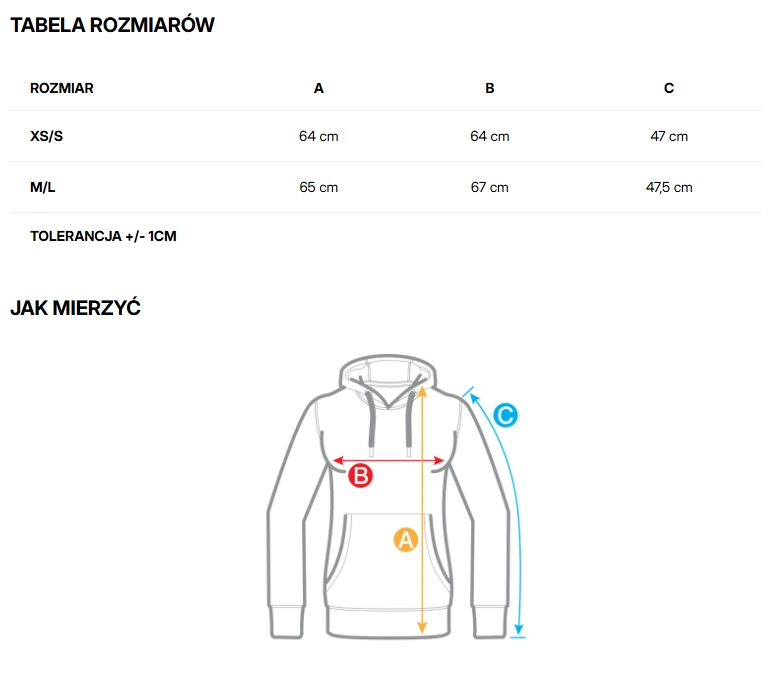
Task: Click the TABELA ROZMIARÓW heading
Action: click(x=112, y=26)
